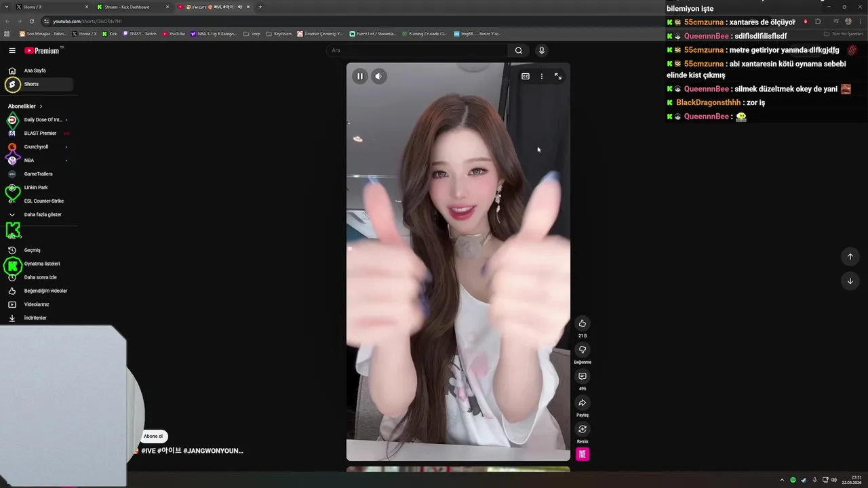Open the Vorp bookmarks folder
Image resolution: width=868 pixels, height=488 pixels.
(x=252, y=34)
